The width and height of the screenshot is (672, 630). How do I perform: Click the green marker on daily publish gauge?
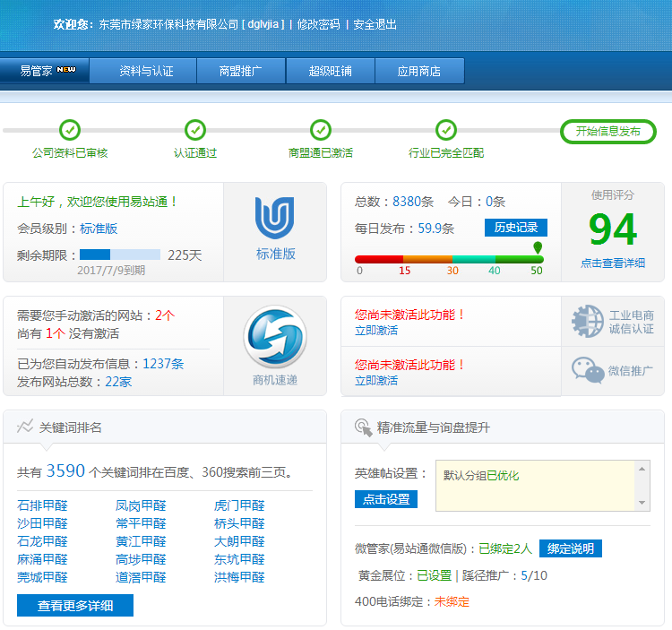(x=538, y=247)
